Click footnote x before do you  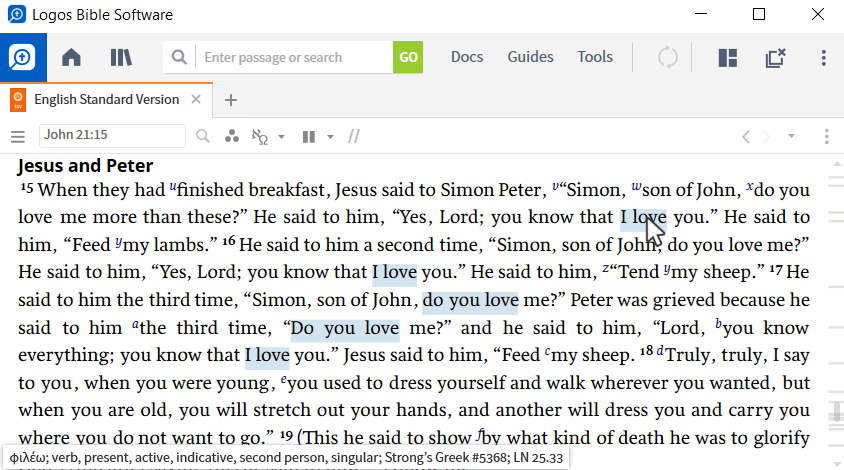click(x=750, y=186)
